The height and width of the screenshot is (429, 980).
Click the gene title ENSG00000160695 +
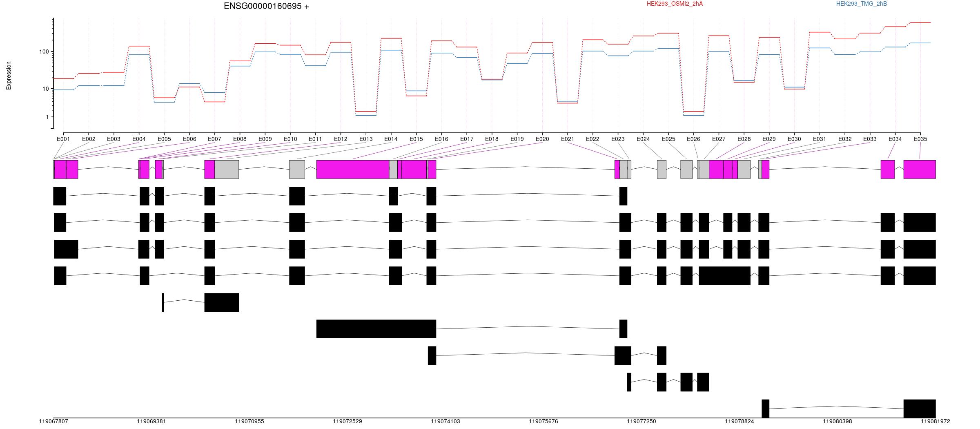point(266,6)
